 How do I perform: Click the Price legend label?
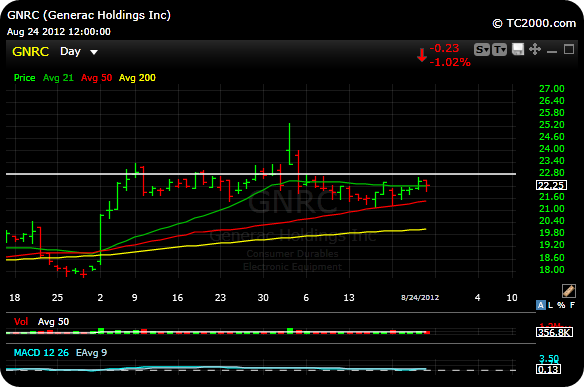pyautogui.click(x=24, y=77)
